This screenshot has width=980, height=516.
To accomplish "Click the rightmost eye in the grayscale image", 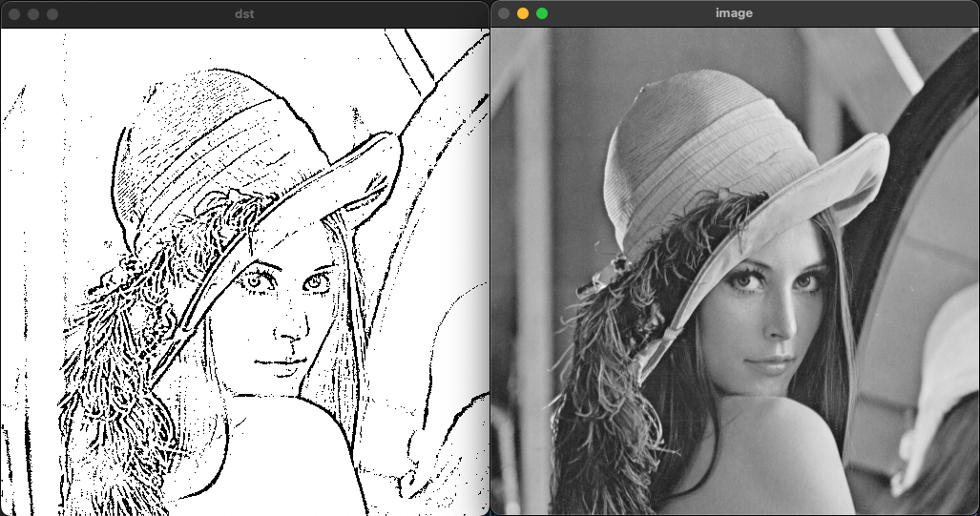I will coord(806,281).
